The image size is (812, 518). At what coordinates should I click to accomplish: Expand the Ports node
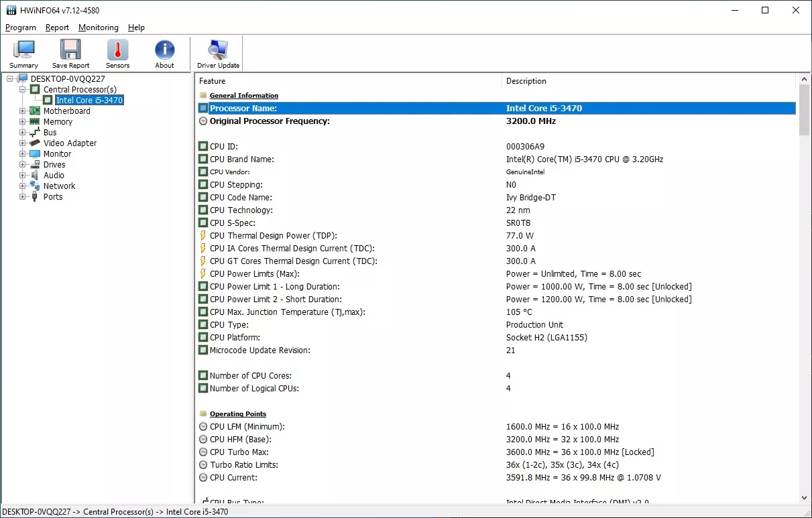click(x=23, y=197)
